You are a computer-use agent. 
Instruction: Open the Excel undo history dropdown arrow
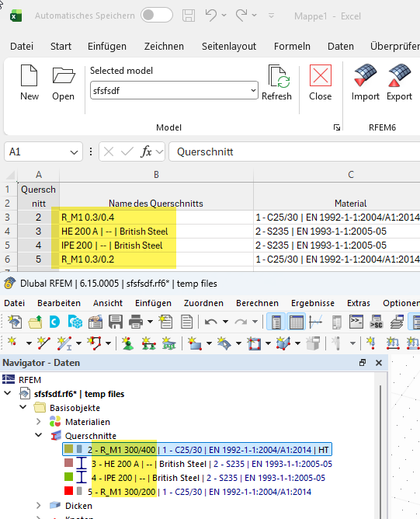(x=224, y=16)
